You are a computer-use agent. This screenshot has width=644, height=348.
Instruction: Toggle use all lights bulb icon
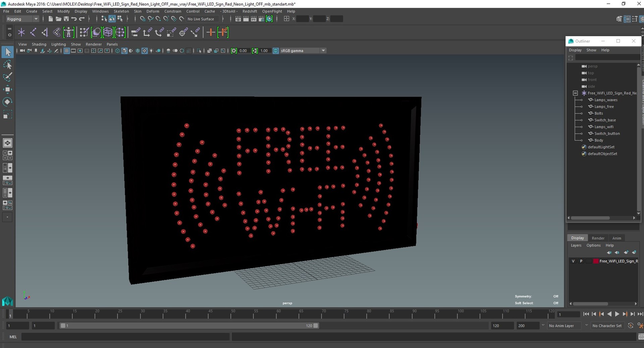coord(151,51)
